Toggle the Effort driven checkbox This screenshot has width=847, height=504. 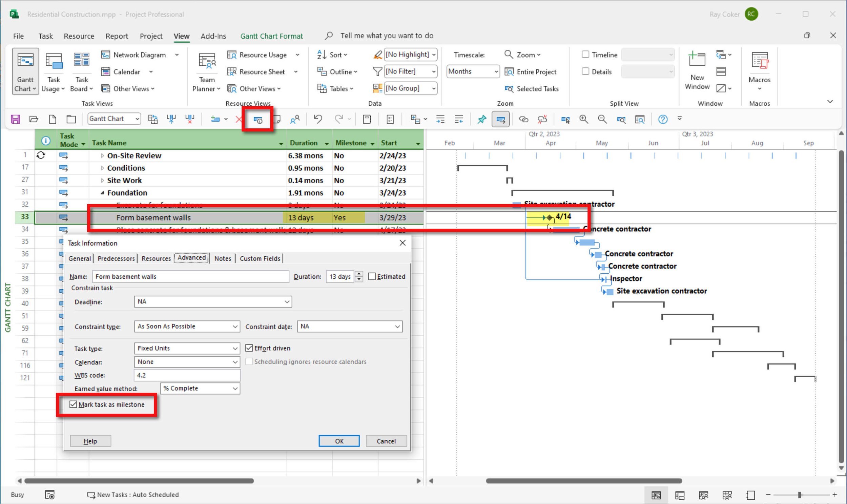coord(249,348)
